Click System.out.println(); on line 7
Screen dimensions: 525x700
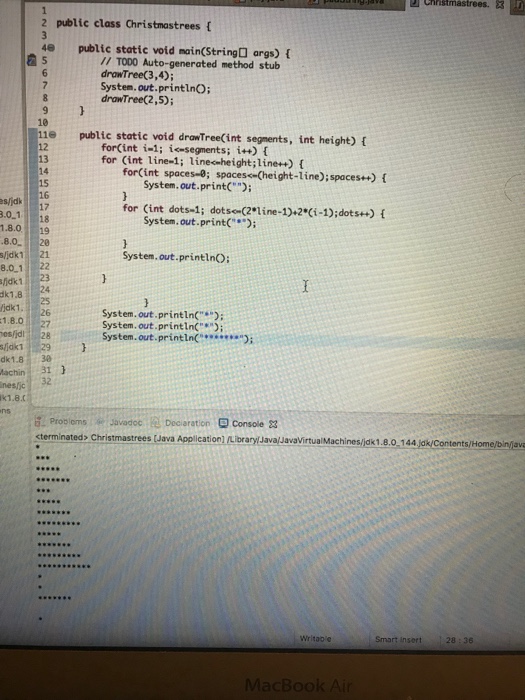click(155, 87)
